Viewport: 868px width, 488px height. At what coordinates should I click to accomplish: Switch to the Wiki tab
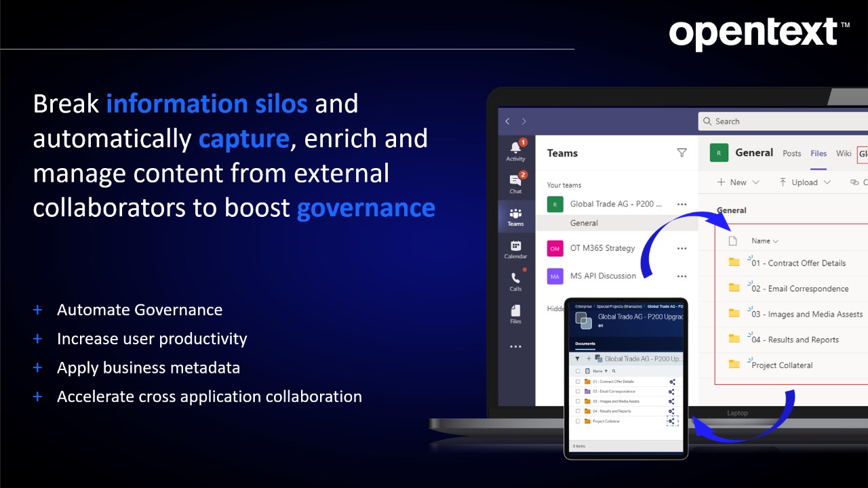pos(844,153)
